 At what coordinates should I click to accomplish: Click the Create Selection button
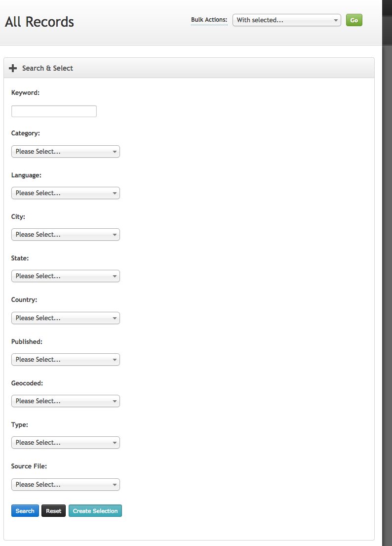(x=95, y=511)
